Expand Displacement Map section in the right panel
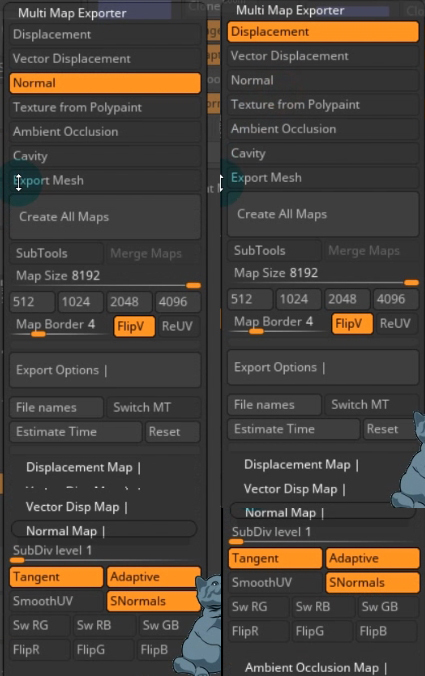The width and height of the screenshot is (425, 676). [301, 465]
